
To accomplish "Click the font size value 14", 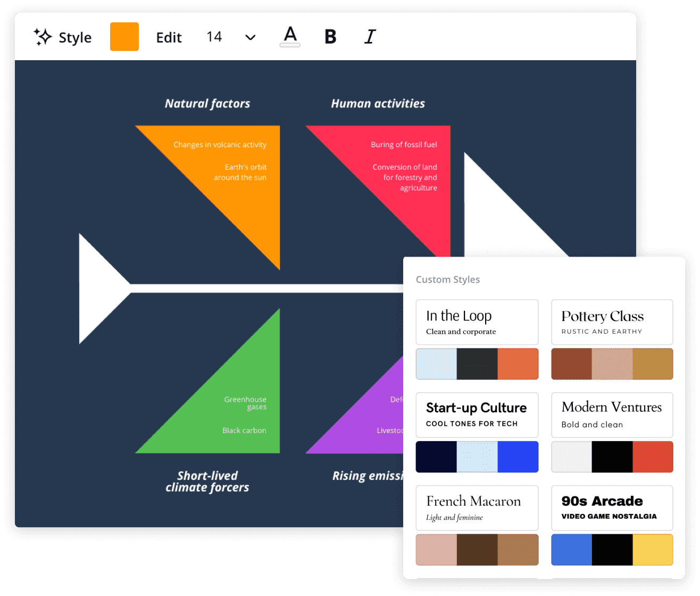I will point(214,37).
